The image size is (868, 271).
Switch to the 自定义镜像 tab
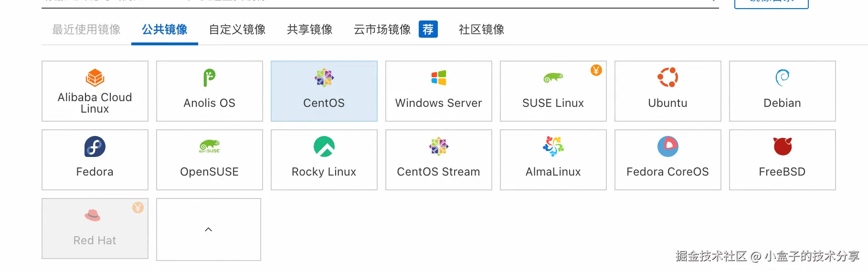pyautogui.click(x=237, y=30)
